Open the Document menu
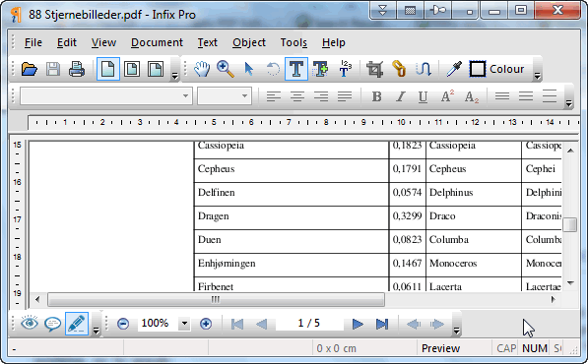The image size is (588, 364). click(157, 42)
